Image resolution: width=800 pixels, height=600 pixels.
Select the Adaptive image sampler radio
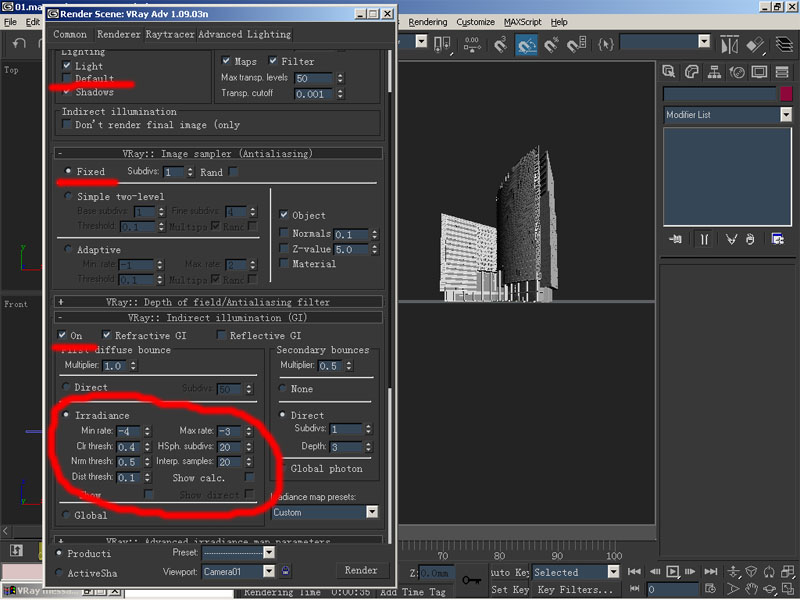(67, 250)
